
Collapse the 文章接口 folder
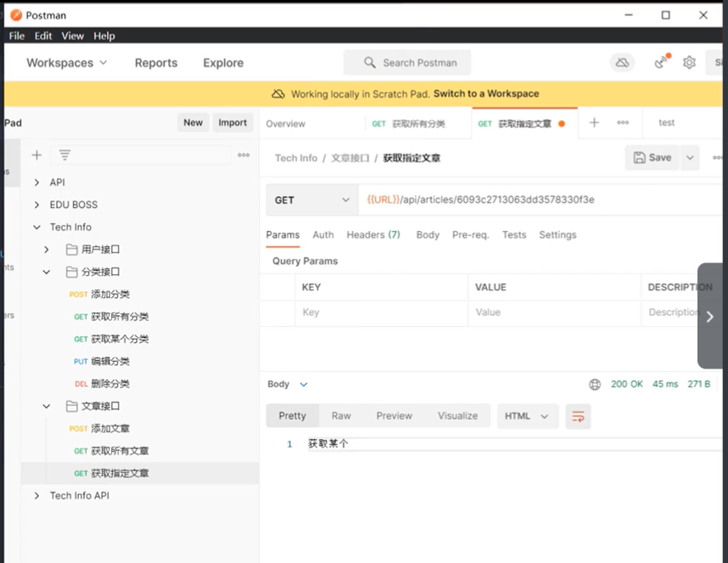[x=47, y=407]
